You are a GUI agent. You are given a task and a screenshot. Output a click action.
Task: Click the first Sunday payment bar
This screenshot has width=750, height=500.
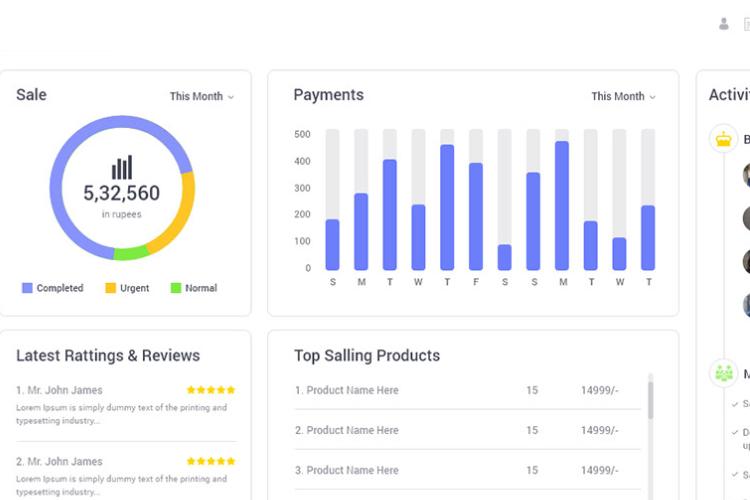(x=332, y=244)
